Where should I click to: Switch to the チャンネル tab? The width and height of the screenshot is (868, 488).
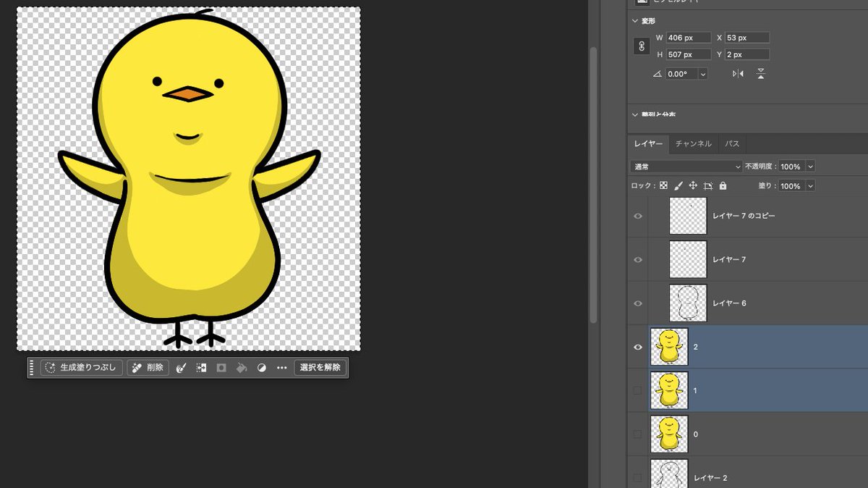pyautogui.click(x=694, y=143)
